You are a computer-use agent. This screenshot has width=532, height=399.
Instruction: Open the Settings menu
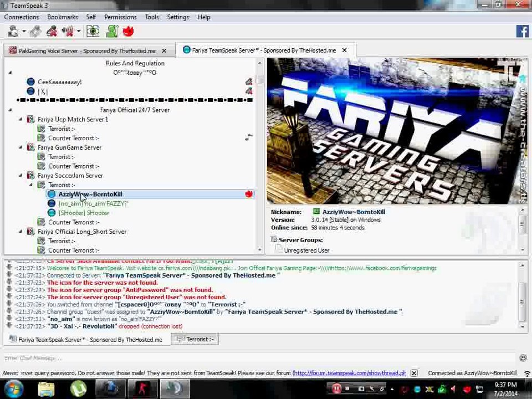(x=178, y=17)
